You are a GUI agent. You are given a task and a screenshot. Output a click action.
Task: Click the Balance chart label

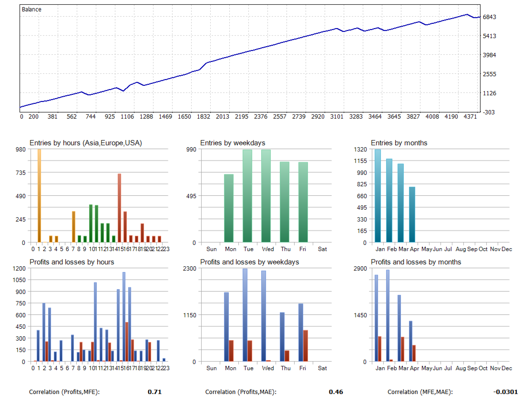[x=31, y=10]
